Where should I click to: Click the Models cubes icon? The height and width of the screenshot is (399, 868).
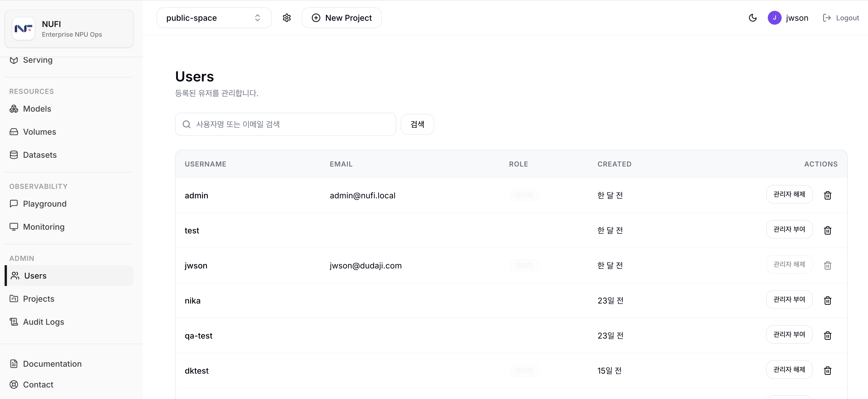14,109
